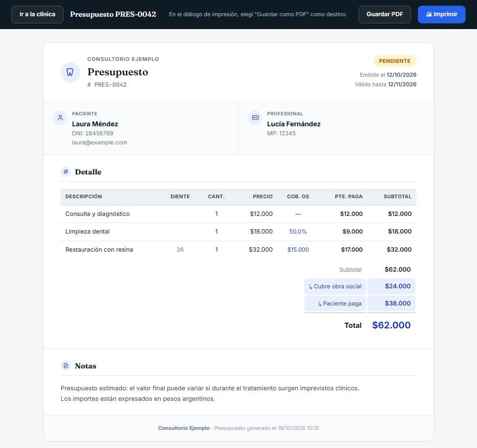
Task: Click the document icon beside Notas
Action: [66, 366]
